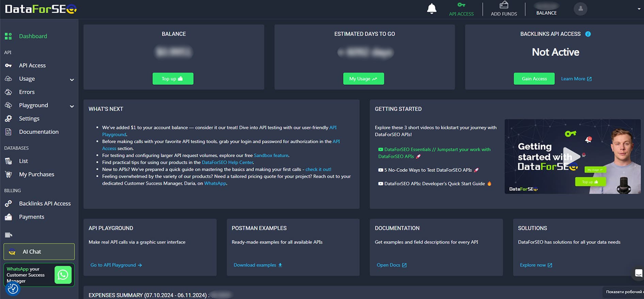Click info icon beside Backlinks API Access
644x299 pixels.
588,34
